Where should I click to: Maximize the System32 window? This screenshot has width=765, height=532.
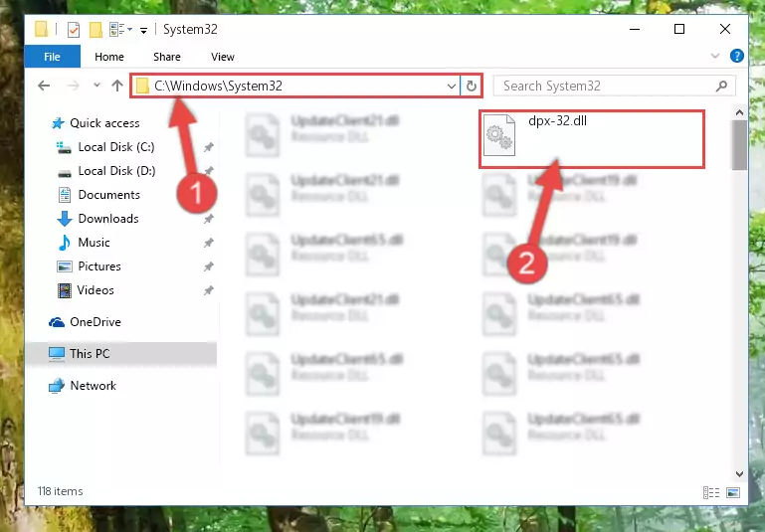[679, 29]
